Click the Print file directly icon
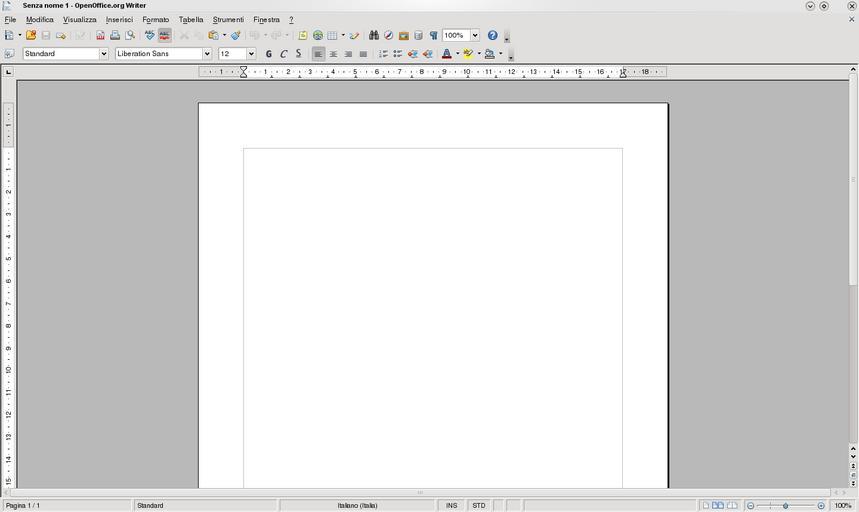859x512 pixels. 115,35
